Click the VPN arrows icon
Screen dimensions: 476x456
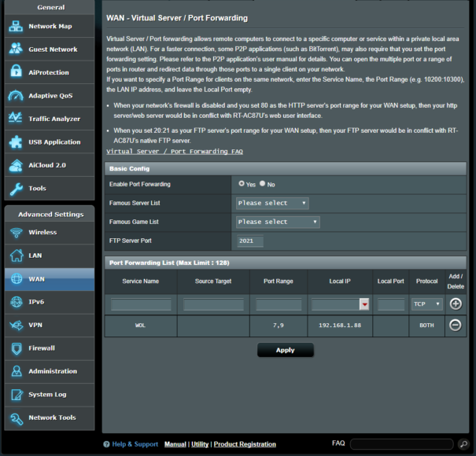(x=17, y=325)
